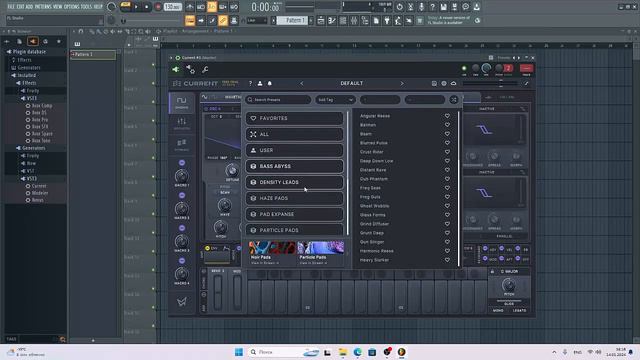Click the green plugin options arrow icon
The height and width of the screenshot is (360, 640).
(176, 70)
